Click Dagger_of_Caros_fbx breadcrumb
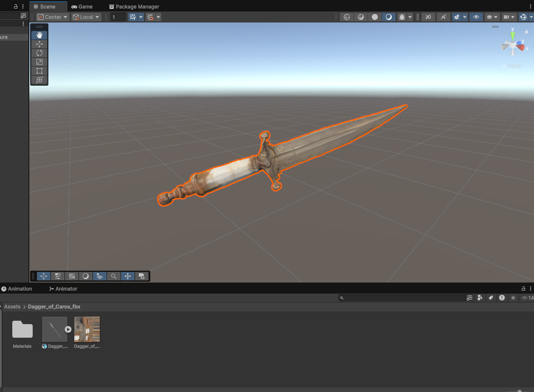The height and width of the screenshot is (392, 534). pyautogui.click(x=54, y=307)
